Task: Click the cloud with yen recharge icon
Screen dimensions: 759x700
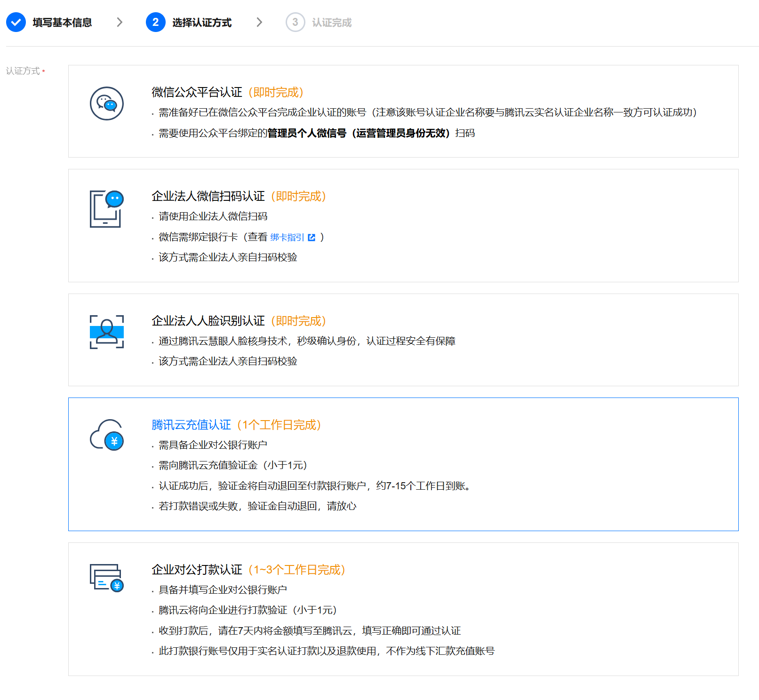Action: (x=107, y=435)
